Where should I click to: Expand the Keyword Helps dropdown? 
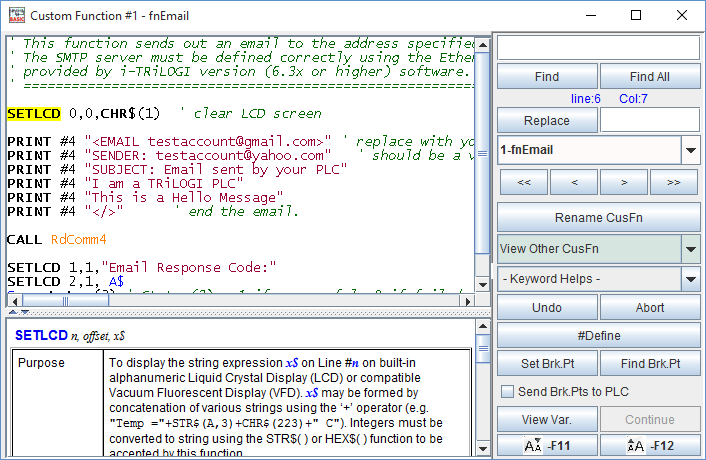pos(691,279)
